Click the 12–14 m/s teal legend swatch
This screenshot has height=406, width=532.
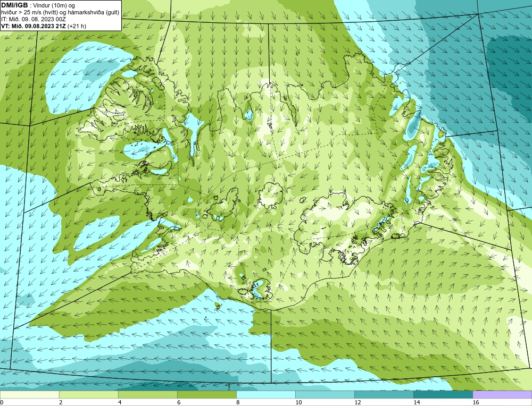tap(384, 394)
